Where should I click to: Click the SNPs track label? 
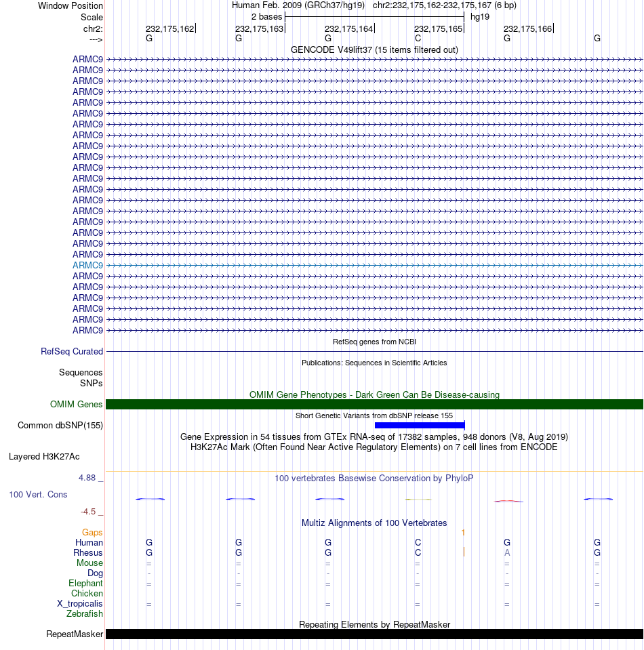[x=92, y=383]
